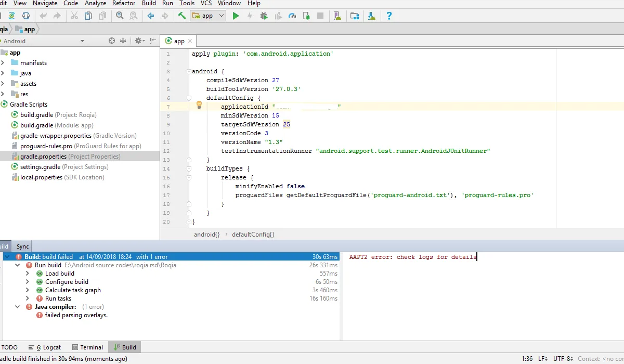This screenshot has width=624, height=364.
Task: Open the SDK Manager icon
Action: (x=372, y=16)
